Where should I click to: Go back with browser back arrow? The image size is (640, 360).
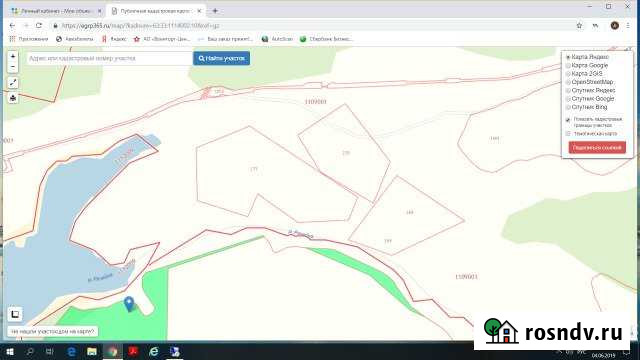[12, 25]
